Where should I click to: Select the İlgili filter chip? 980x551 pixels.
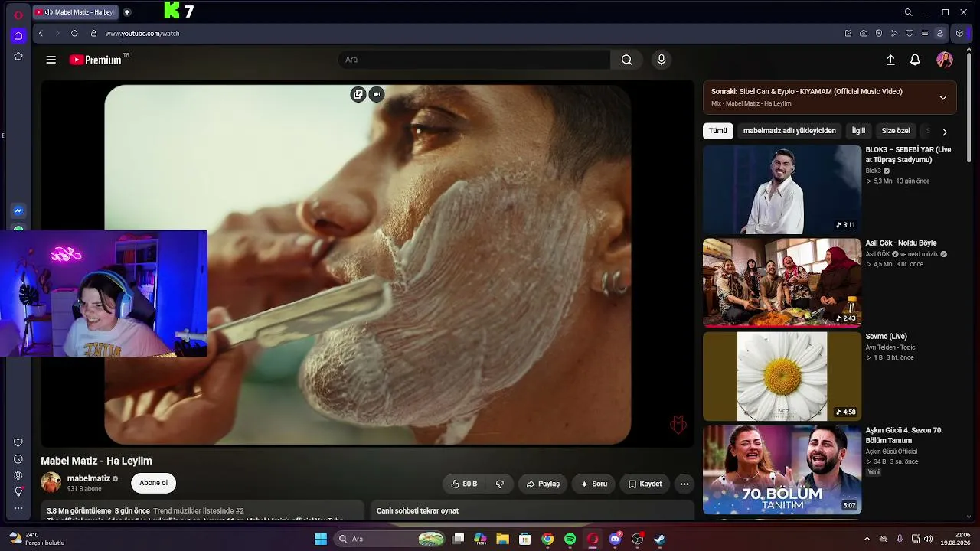tap(859, 131)
